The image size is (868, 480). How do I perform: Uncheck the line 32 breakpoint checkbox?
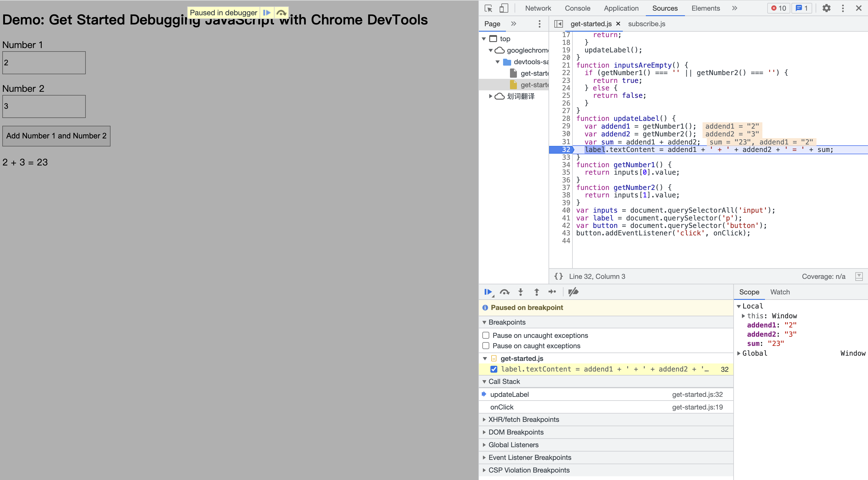coord(494,369)
